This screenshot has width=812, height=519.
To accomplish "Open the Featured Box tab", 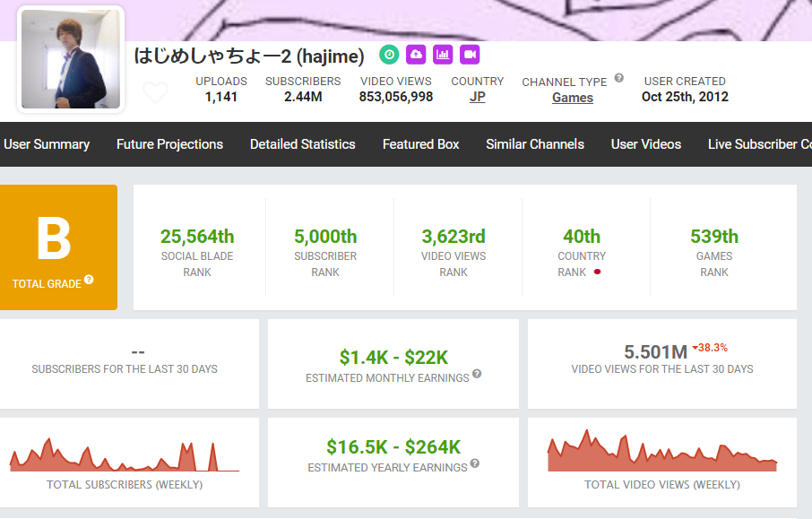I will coord(420,144).
